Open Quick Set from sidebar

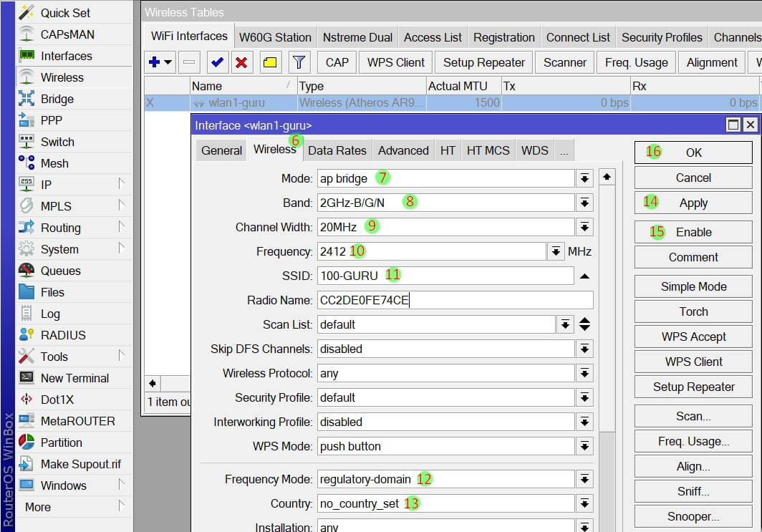tap(65, 13)
